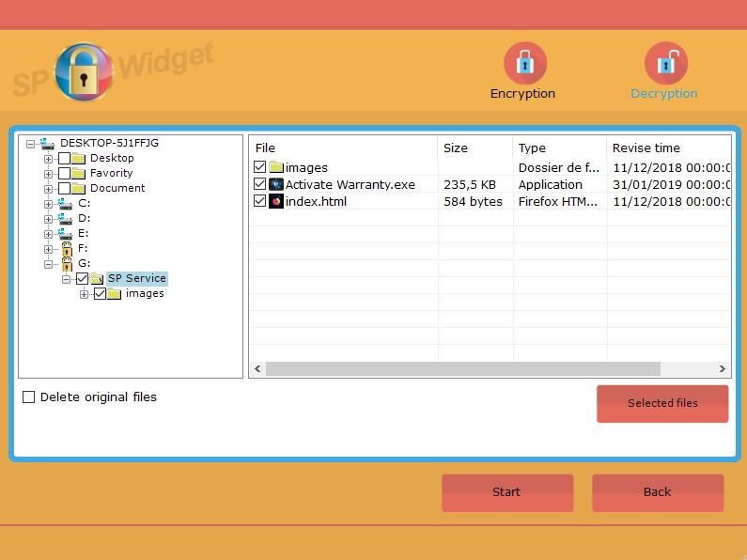Click the DESKTOP-5J1FFJG computer icon
Image resolution: width=747 pixels, height=560 pixels.
click(47, 143)
